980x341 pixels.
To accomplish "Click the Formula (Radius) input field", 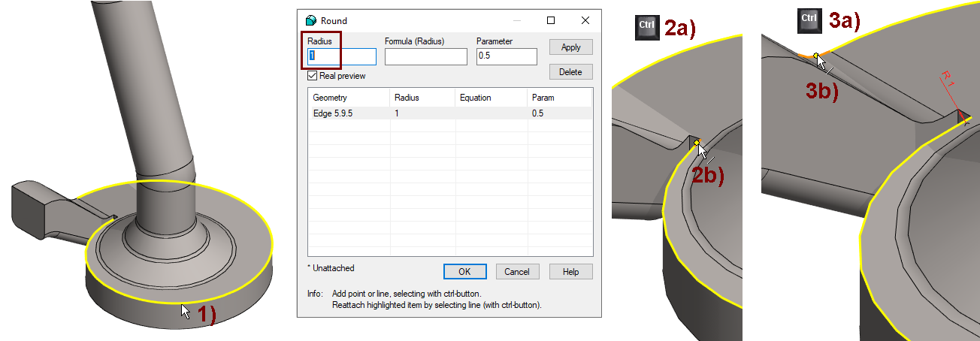I will 426,56.
